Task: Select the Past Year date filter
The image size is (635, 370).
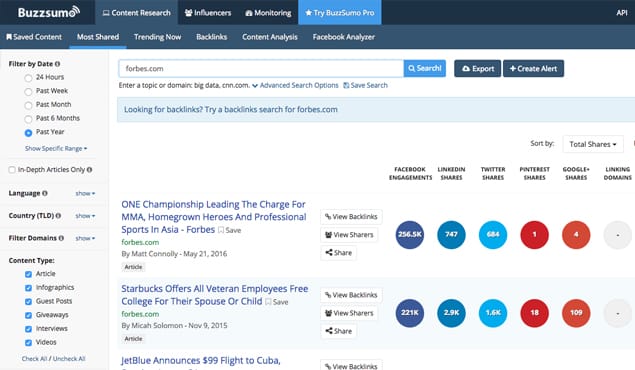Action: pyautogui.click(x=28, y=133)
